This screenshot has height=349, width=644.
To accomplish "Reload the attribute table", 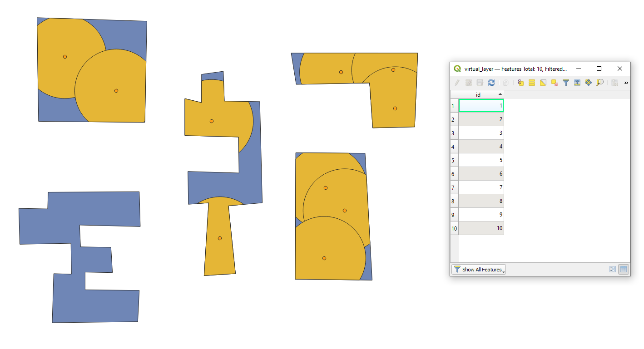I will pyautogui.click(x=491, y=83).
